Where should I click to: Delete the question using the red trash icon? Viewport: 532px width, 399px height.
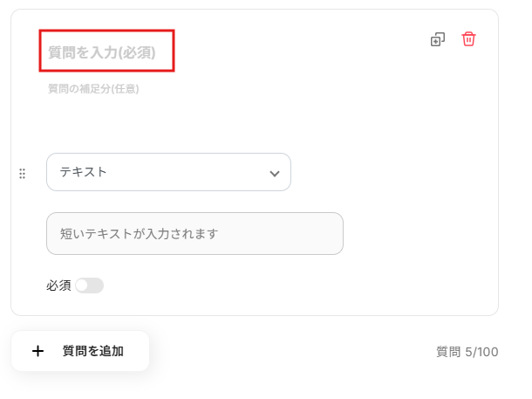(x=469, y=39)
